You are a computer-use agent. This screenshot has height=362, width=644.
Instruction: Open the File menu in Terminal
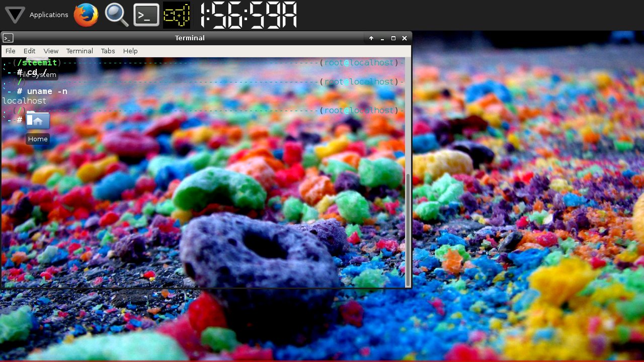(10, 51)
